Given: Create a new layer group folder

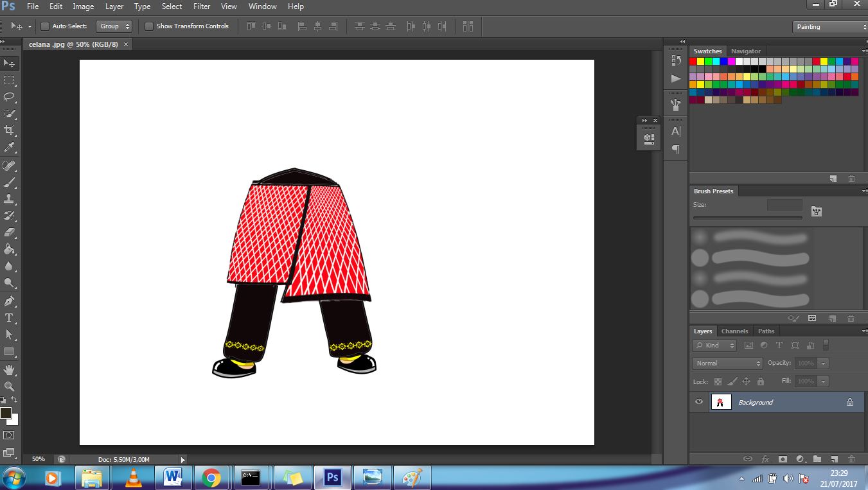Looking at the screenshot, I should coord(817,459).
